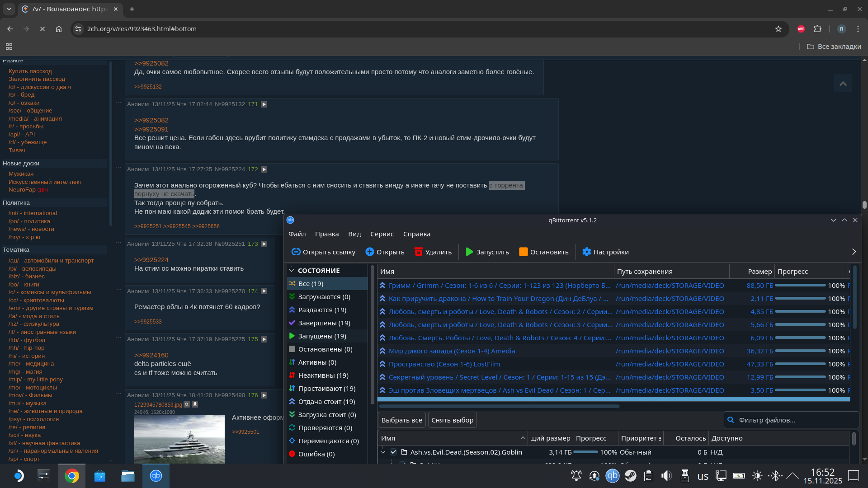Viewport: 868px width, 488px height.
Task: Open the View menu in qBittorrent
Action: coord(354,234)
